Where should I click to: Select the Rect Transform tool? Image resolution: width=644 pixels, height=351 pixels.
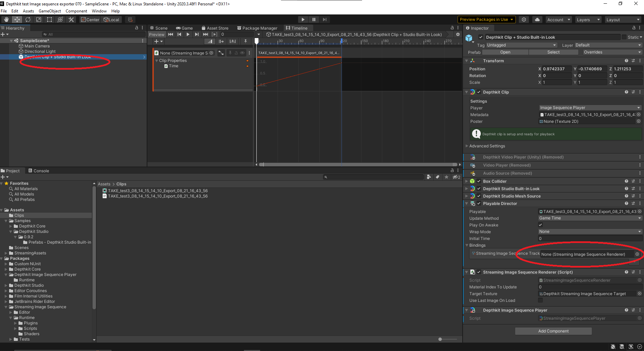point(49,20)
